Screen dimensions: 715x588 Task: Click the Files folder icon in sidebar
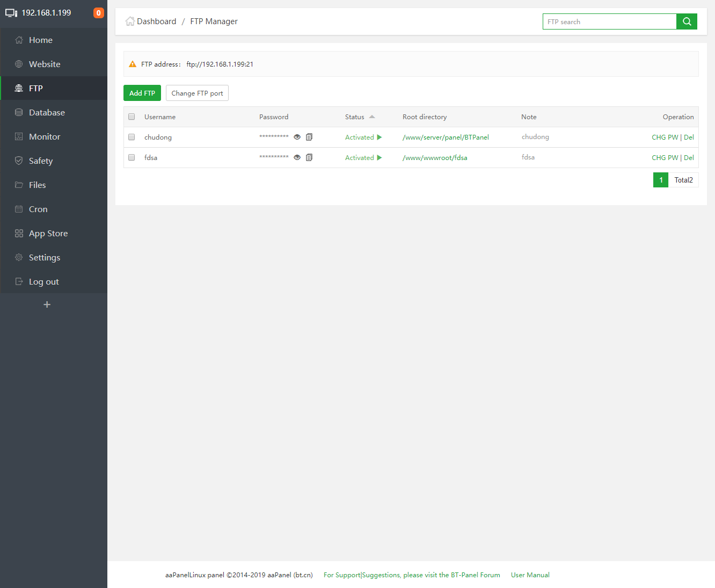19,185
